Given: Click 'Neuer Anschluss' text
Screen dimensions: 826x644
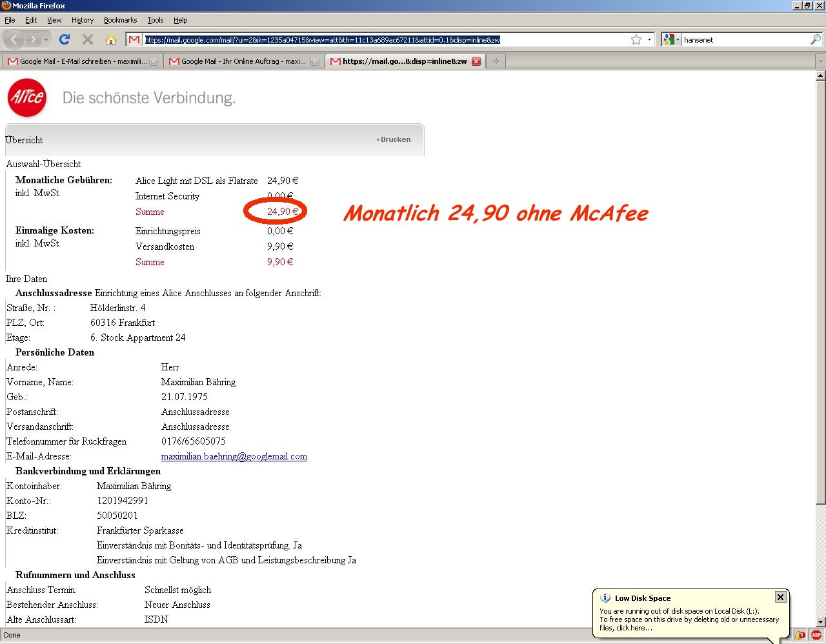Looking at the screenshot, I should coord(177,605).
